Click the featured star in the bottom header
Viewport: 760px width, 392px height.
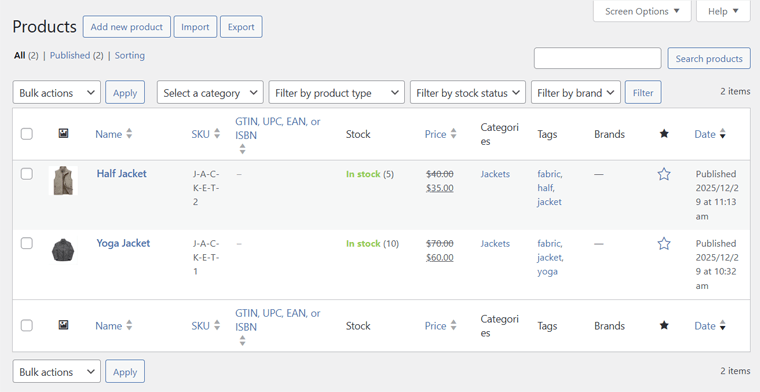(664, 325)
